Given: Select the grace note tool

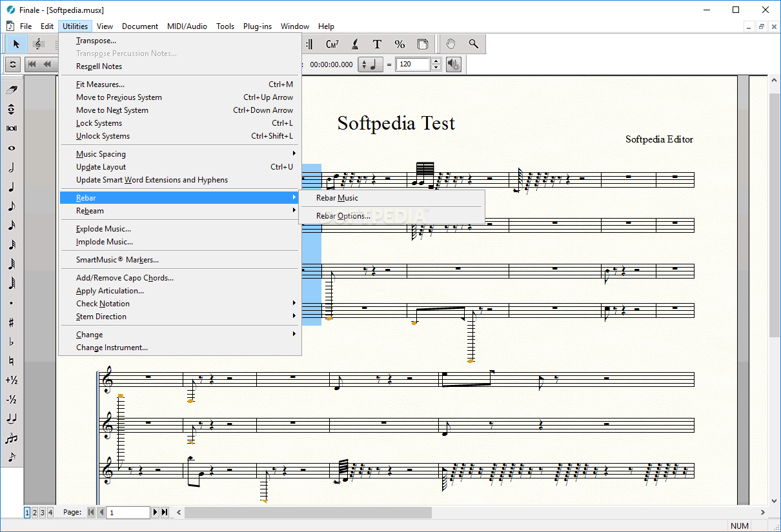Looking at the screenshot, I should 12,457.
